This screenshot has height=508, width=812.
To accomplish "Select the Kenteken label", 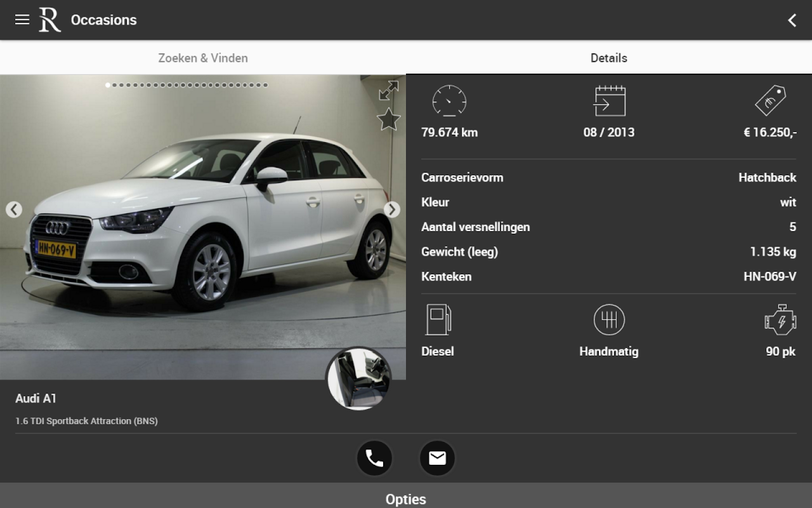I will pyautogui.click(x=447, y=277).
